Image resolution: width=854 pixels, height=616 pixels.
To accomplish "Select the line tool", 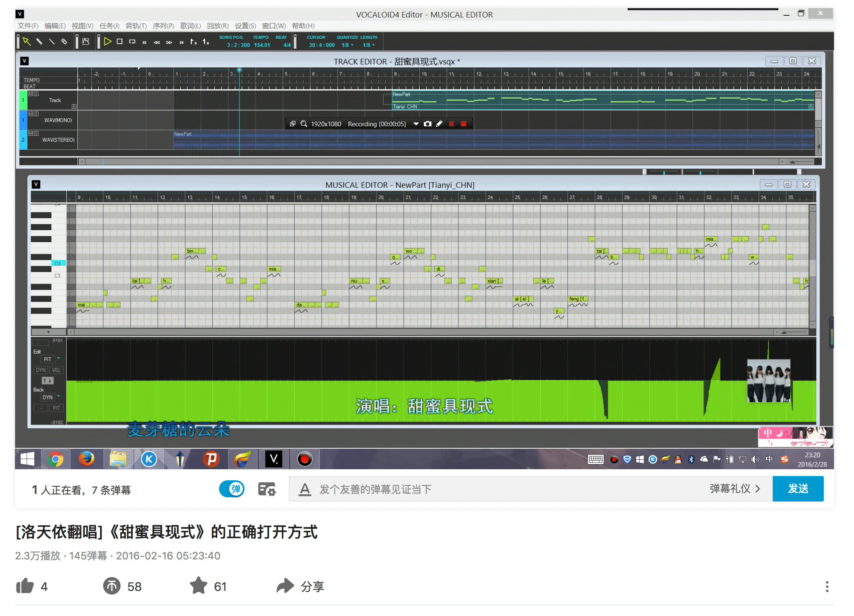I will click(52, 41).
